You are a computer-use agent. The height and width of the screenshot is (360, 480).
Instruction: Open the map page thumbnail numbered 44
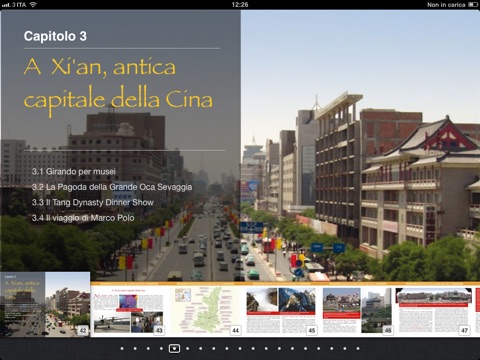click(206, 311)
